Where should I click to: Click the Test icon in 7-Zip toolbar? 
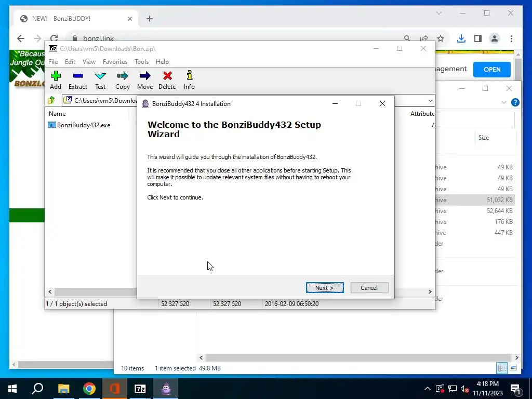tap(100, 80)
